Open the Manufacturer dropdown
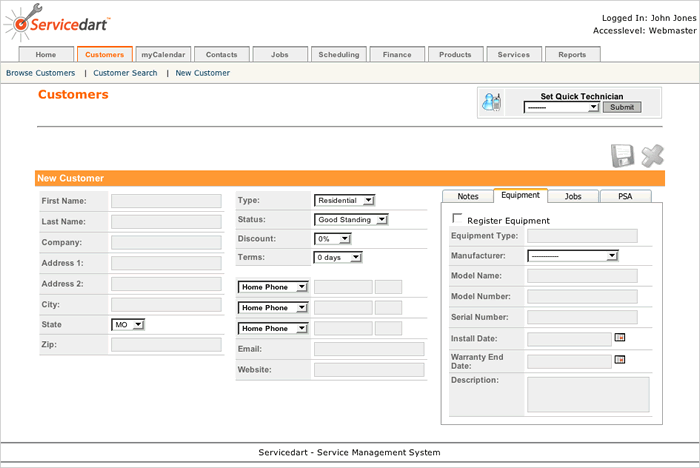Viewport: 700px width, 468px height. pos(572,256)
